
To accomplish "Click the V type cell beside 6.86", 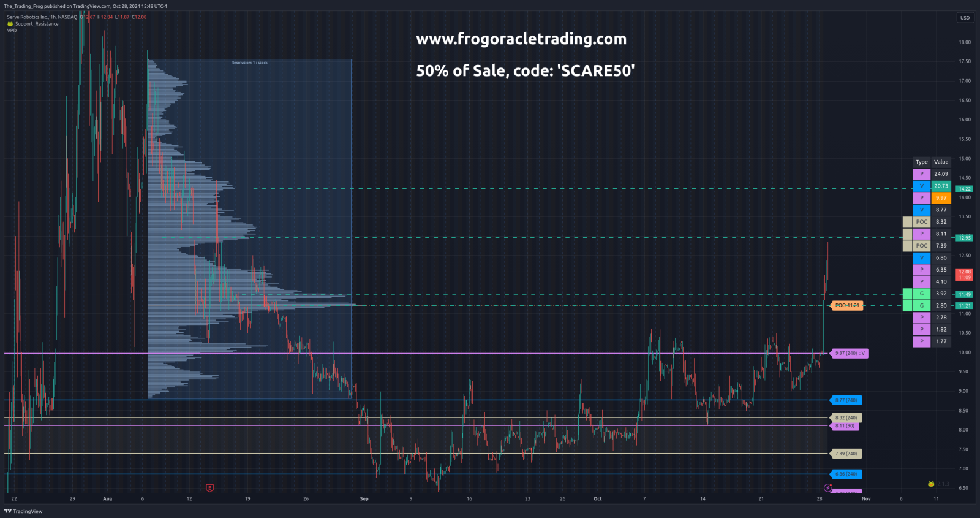I will point(922,257).
